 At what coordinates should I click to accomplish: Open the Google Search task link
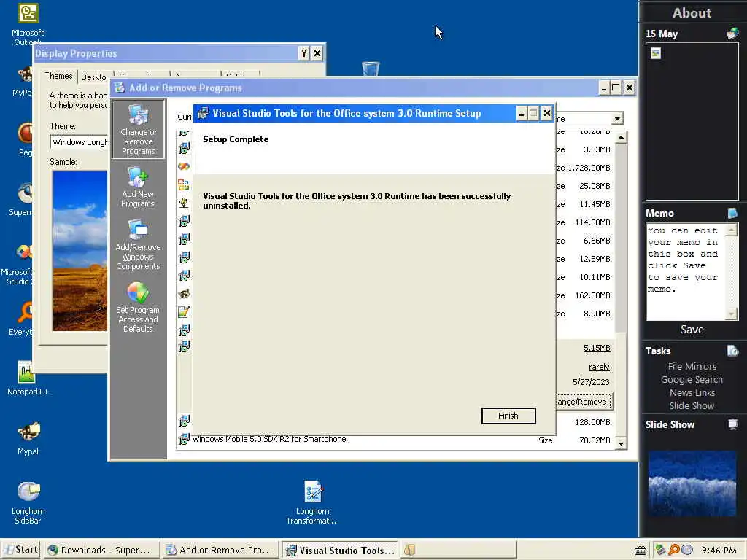point(692,379)
